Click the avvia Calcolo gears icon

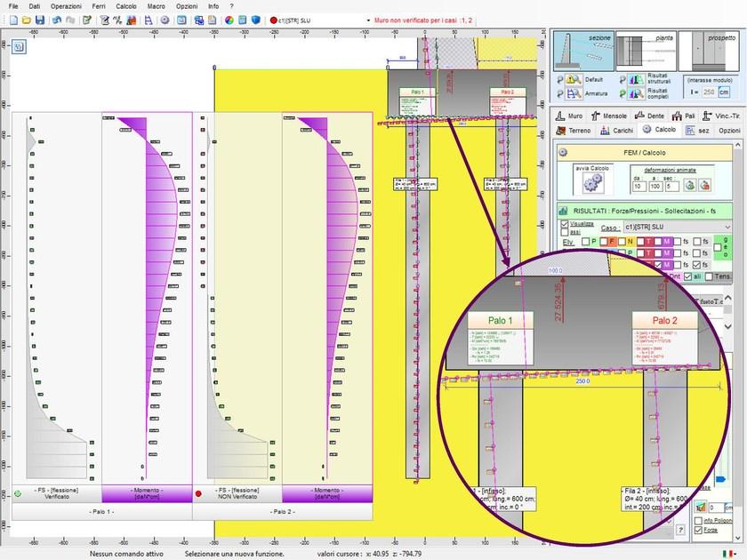(592, 184)
